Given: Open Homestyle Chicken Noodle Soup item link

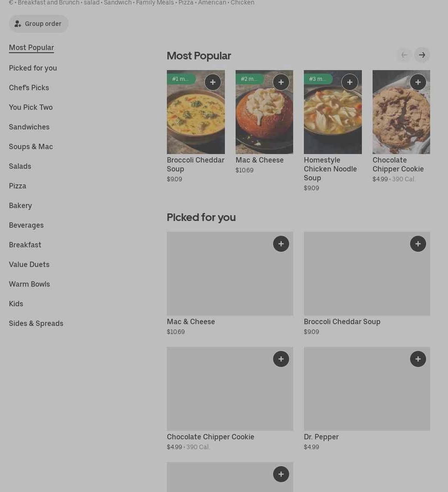Looking at the screenshot, I should [x=330, y=169].
